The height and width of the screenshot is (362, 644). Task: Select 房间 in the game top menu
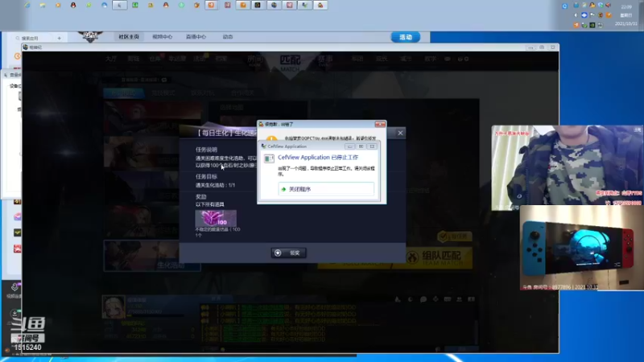(254, 60)
